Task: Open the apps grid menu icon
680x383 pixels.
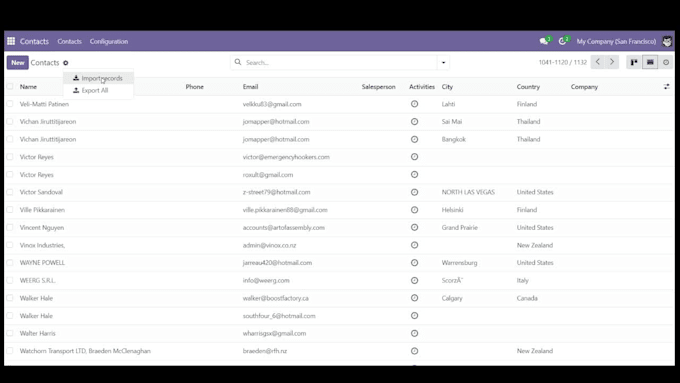Action: 11,41
